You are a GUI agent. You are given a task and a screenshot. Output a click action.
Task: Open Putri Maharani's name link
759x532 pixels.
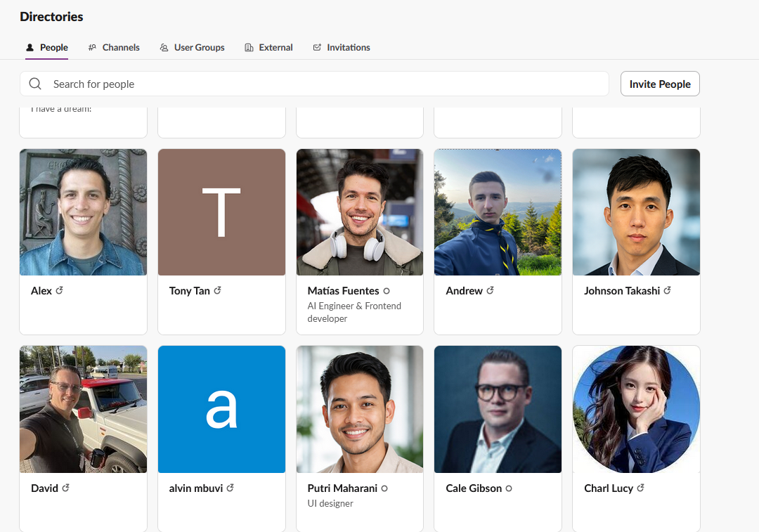point(342,488)
